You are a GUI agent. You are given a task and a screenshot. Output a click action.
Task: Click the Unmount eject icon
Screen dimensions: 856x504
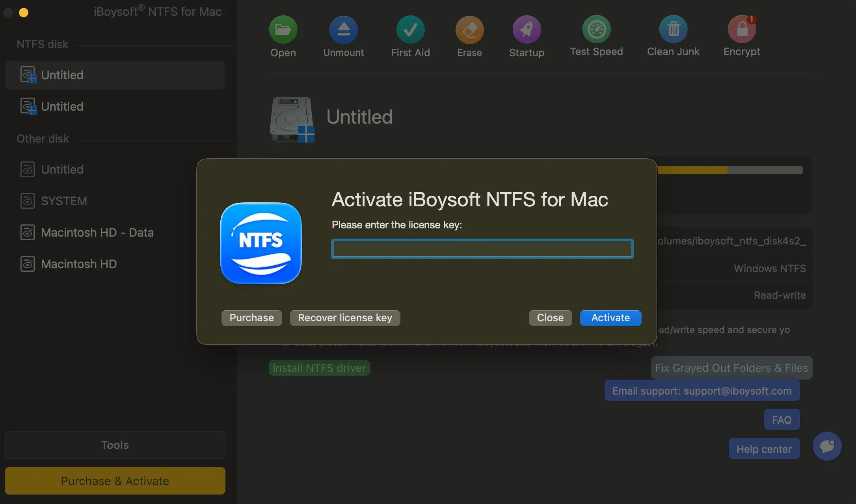tap(344, 30)
